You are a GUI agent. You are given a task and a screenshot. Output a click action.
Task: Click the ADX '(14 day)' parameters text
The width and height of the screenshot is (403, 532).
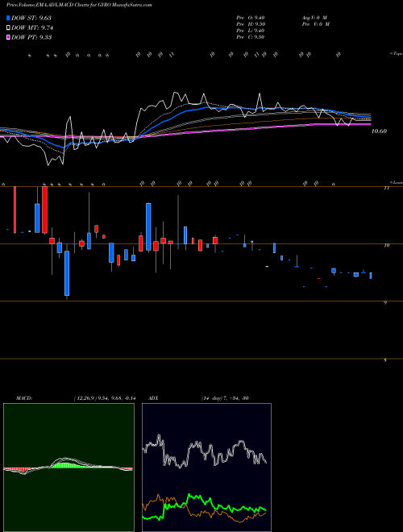(212, 398)
